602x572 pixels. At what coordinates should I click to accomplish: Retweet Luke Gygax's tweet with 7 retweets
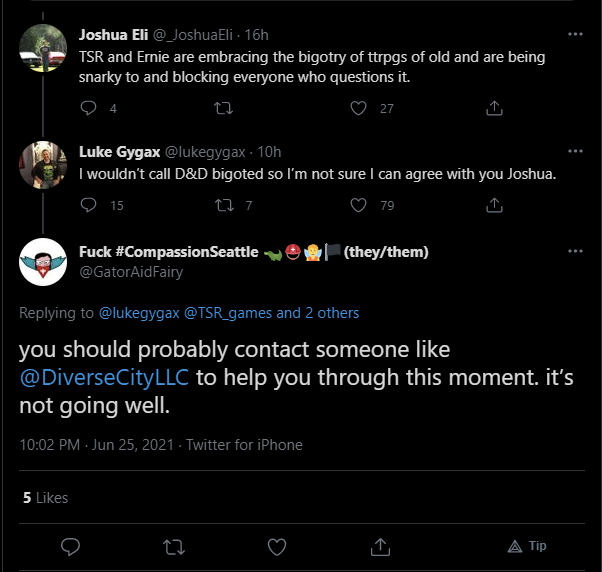pyautogui.click(x=224, y=205)
